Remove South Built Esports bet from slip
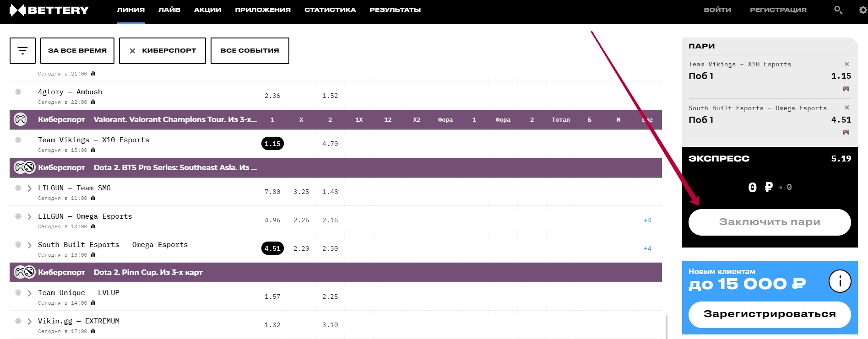The width and height of the screenshot is (868, 339). coord(846,108)
